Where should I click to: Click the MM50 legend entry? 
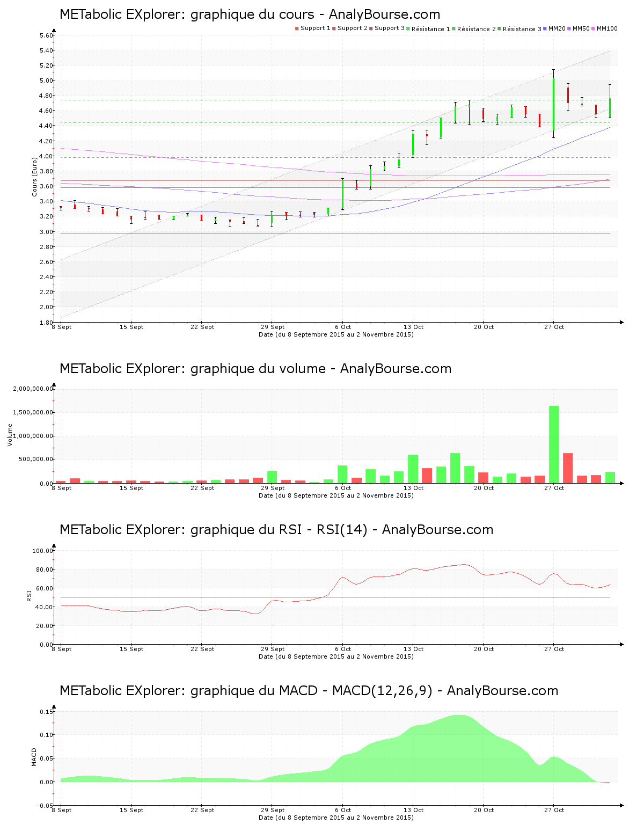(579, 28)
